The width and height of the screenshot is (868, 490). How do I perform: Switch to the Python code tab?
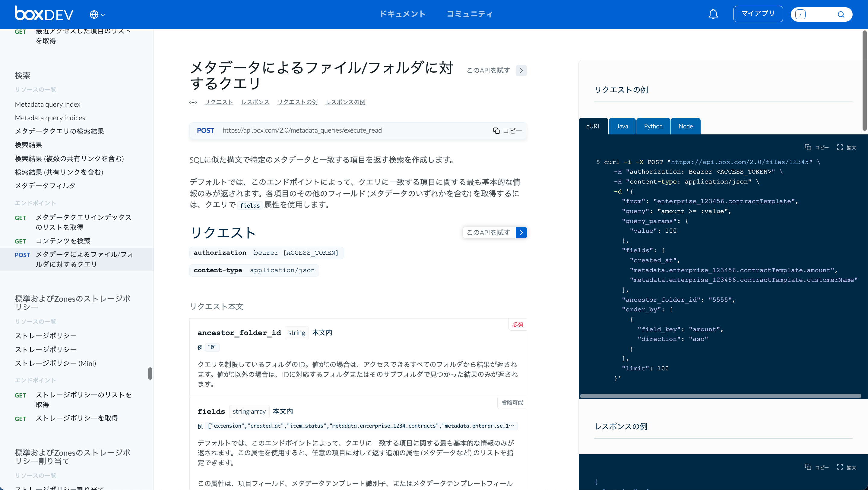tap(653, 126)
